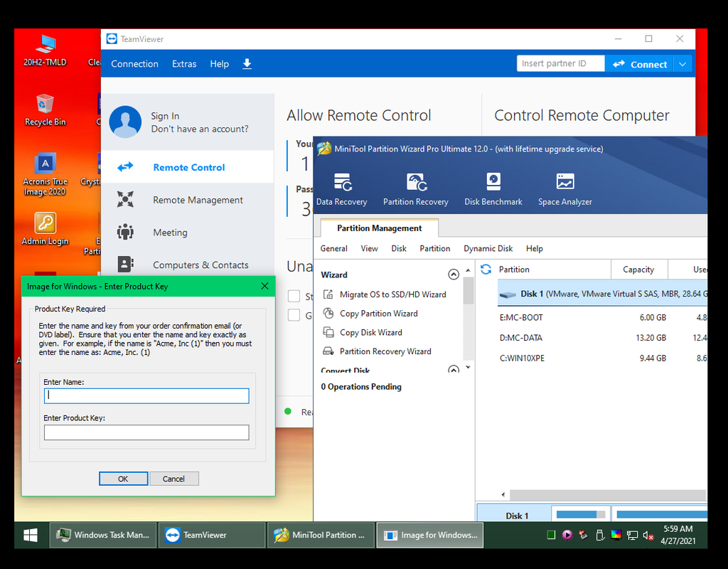This screenshot has height=569, width=728.
Task: Select the Partition Management tab
Action: (x=380, y=228)
